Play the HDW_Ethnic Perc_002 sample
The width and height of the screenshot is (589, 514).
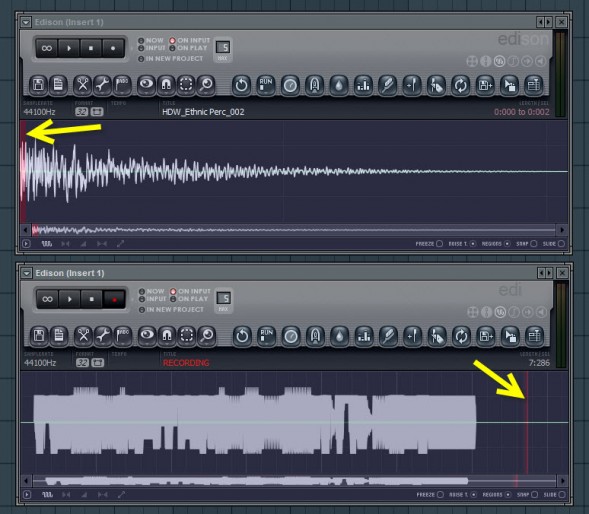tap(69, 48)
